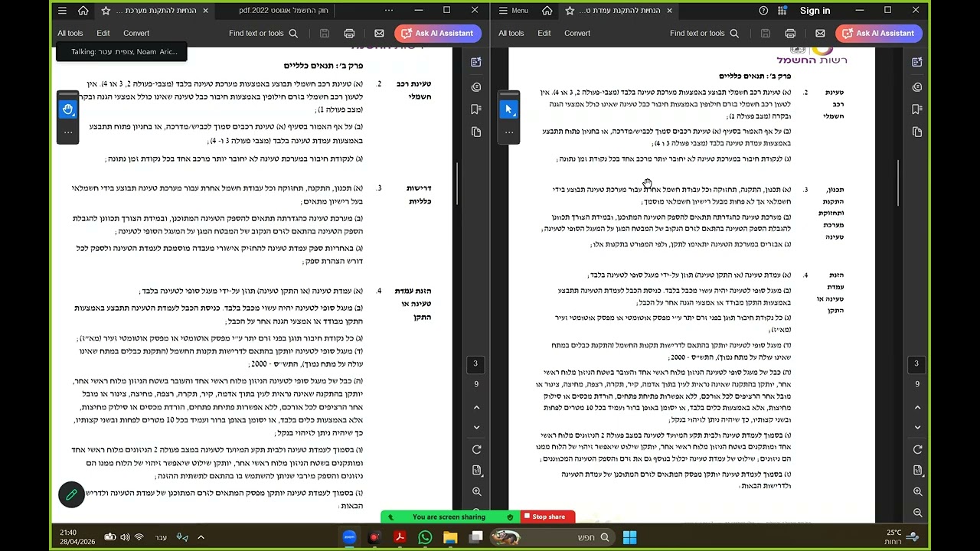Close the document tab in right window
The width and height of the screenshot is (980, 551).
click(x=669, y=11)
